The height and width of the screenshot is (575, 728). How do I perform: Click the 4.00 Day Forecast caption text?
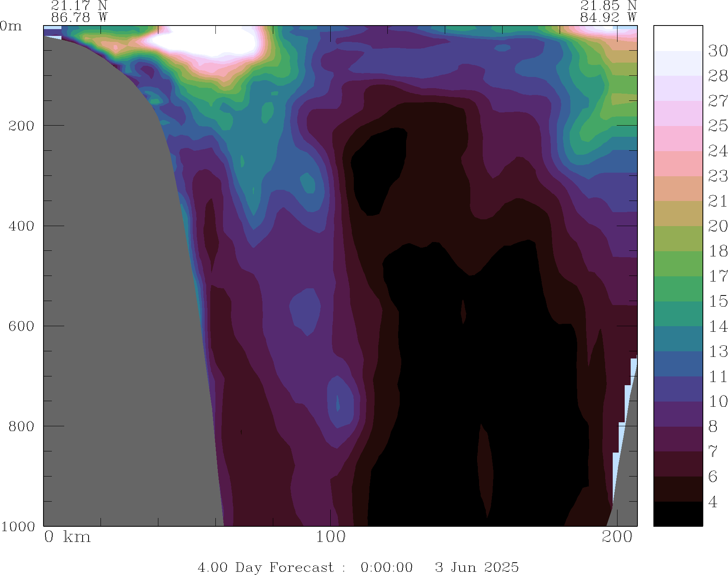[x=265, y=567]
